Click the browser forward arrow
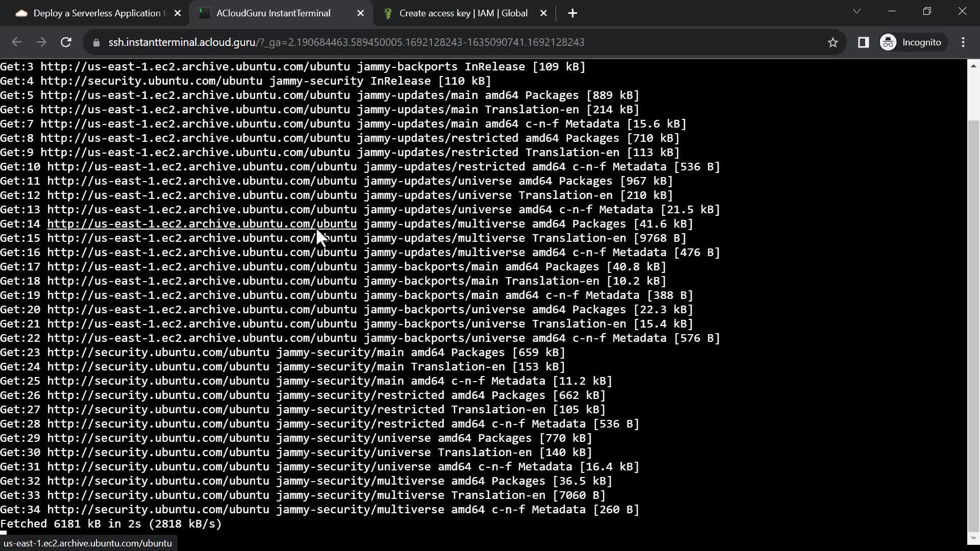This screenshot has width=980, height=551. click(x=41, y=42)
